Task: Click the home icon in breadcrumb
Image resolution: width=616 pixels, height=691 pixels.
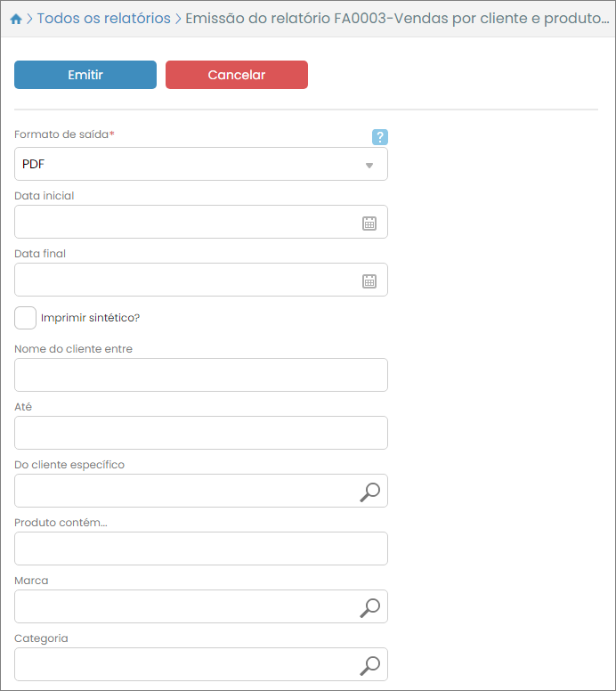Action: coord(16,19)
